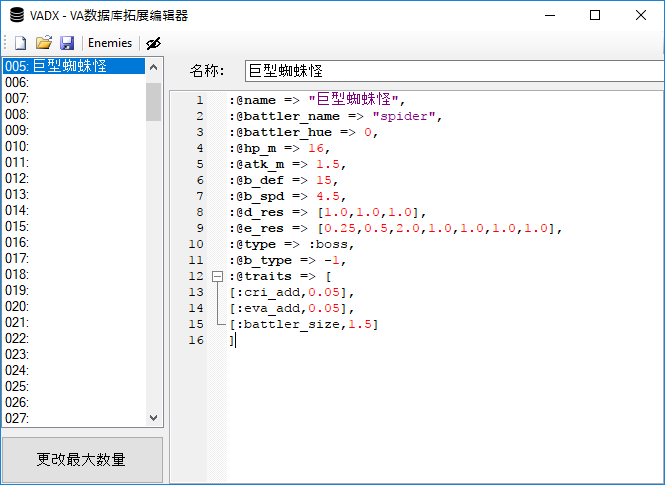This screenshot has height=485, width=665.
Task: Select list entry 014:
Action: point(74,210)
